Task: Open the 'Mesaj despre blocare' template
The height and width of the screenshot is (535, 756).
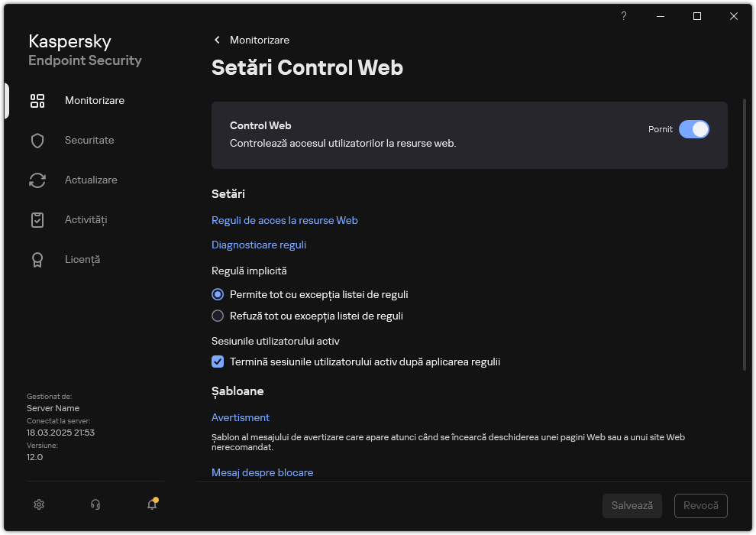Action: (262, 472)
